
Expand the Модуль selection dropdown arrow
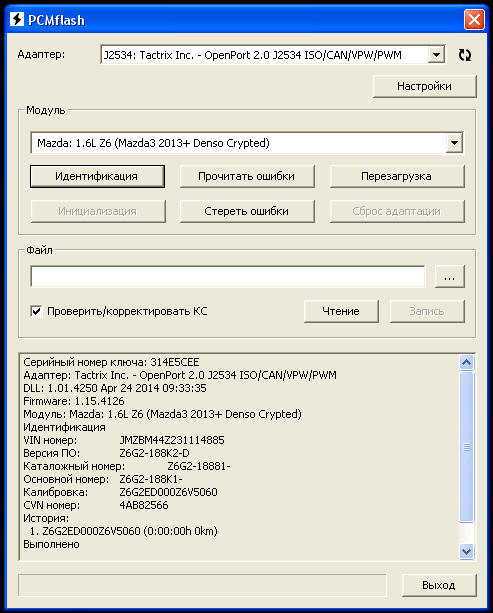[x=454, y=143]
